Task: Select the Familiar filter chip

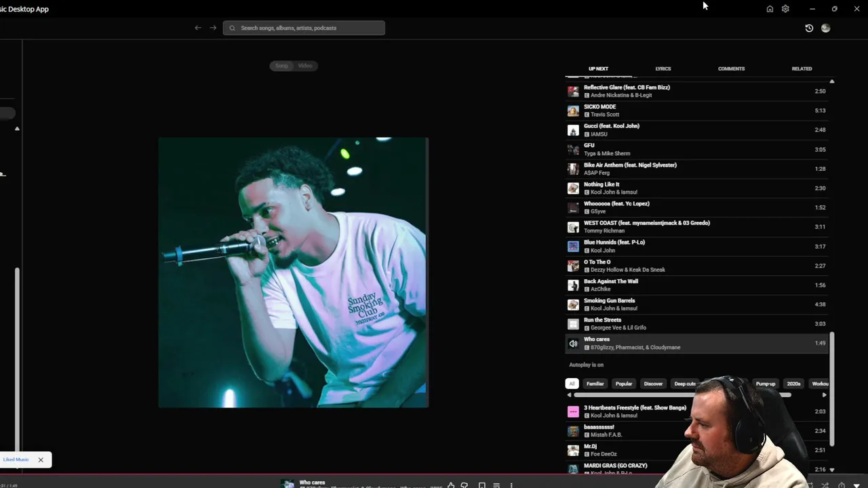Action: tap(595, 384)
